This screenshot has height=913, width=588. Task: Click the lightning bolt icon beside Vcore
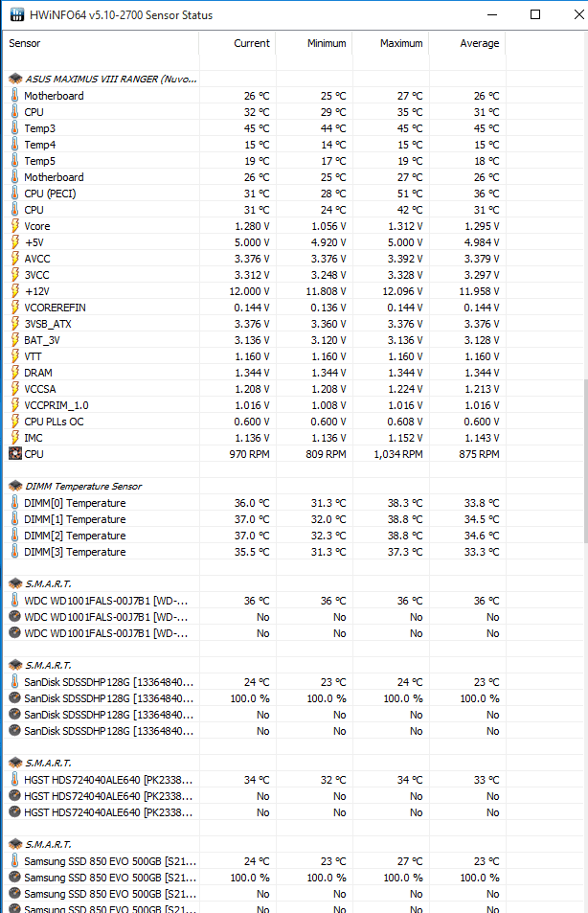pos(14,226)
